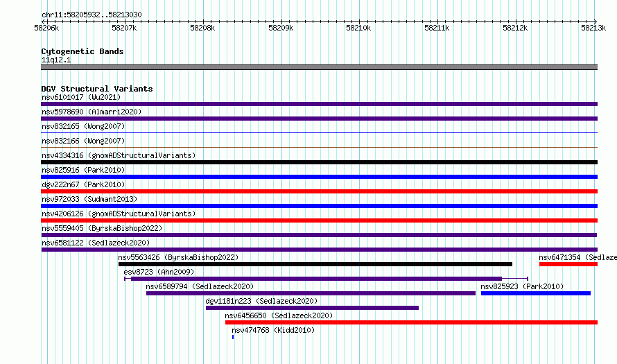Open the nsv6456650 (Sedlazeck2020) label
The height and width of the screenshot is (364, 617).
[279, 315]
